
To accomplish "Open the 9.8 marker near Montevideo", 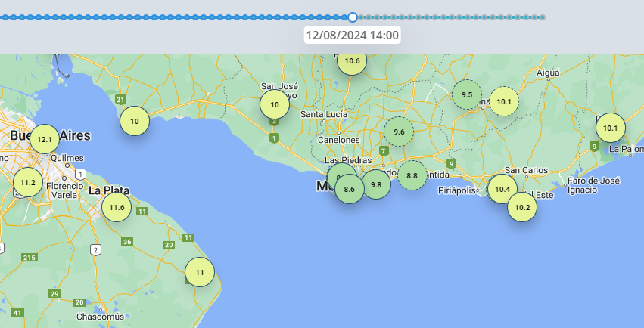I will [376, 184].
